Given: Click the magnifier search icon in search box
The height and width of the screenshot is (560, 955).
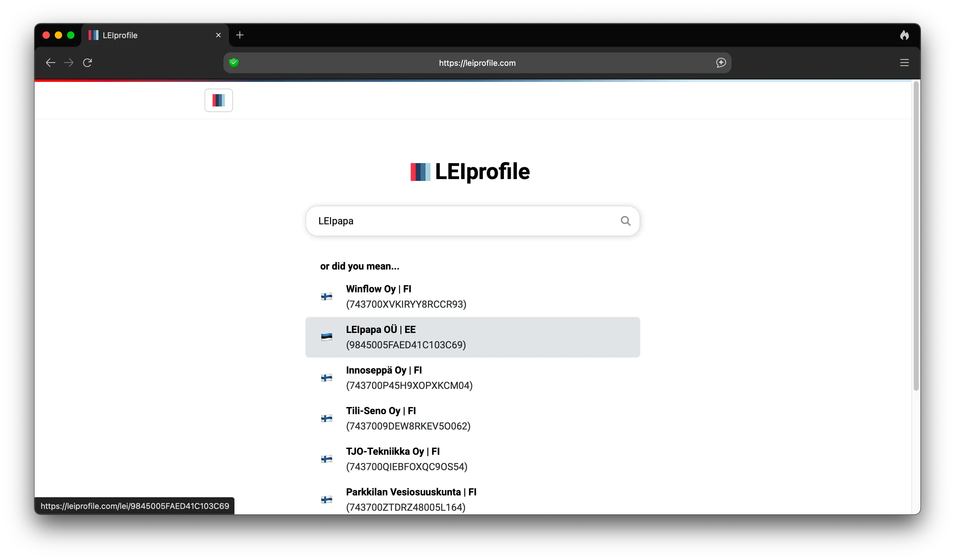Looking at the screenshot, I should 625,221.
